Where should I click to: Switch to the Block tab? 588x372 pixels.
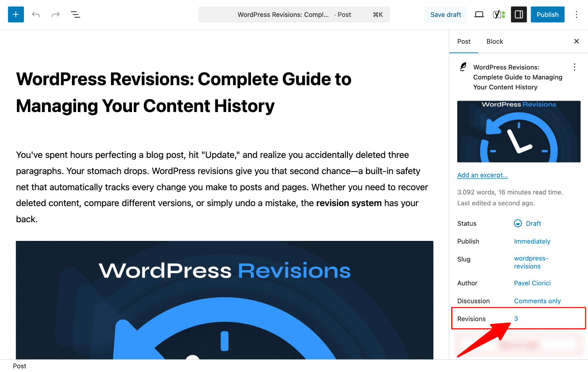click(494, 41)
